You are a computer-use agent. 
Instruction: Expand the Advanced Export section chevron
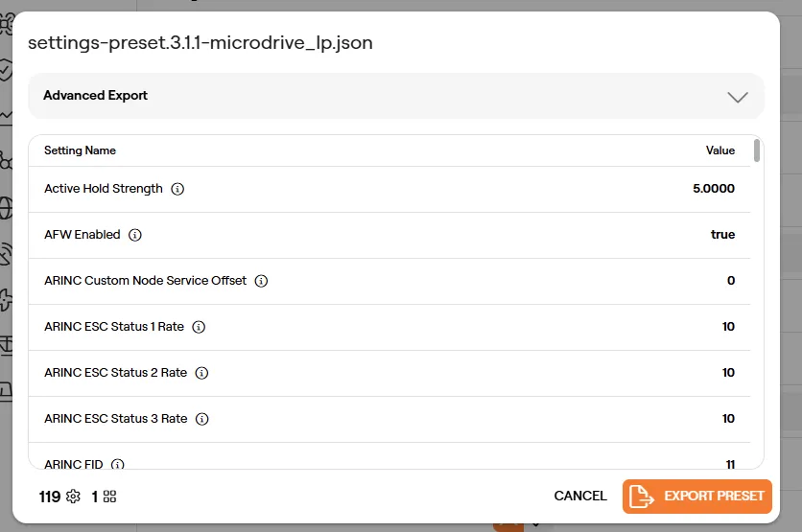(738, 97)
